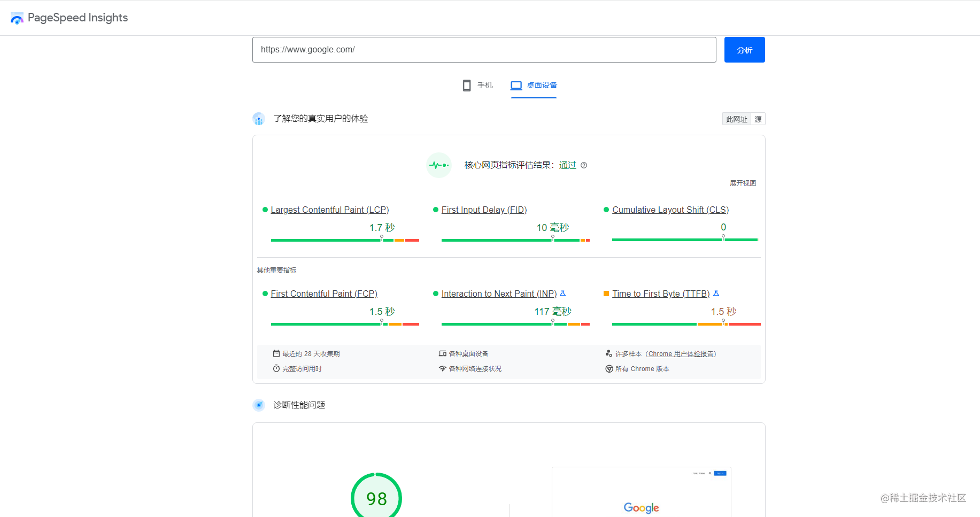980x517 pixels.
Task: Open Time to First Byte (TTFB) link
Action: click(661, 294)
